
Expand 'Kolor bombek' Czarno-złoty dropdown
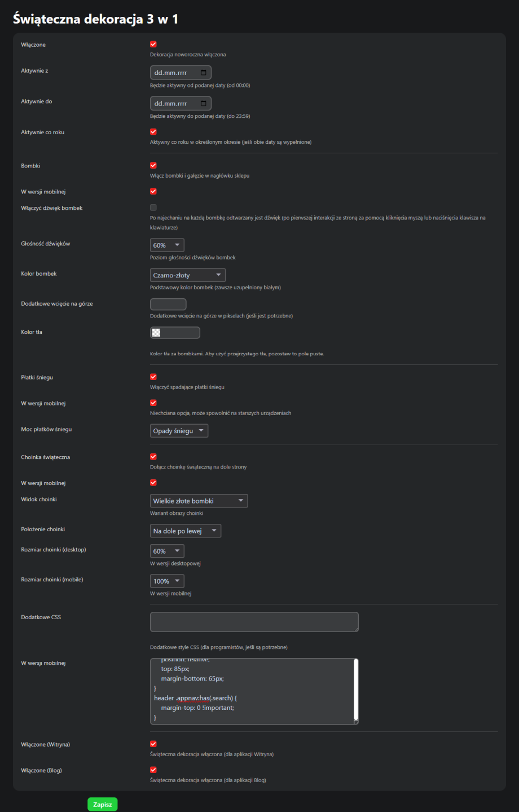[187, 275]
